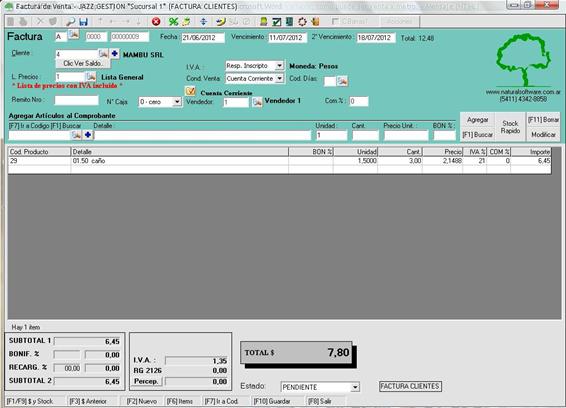Image resolution: width=566 pixels, height=408 pixels.
Task: Open the Cond. Venta dropdown
Action: point(279,78)
